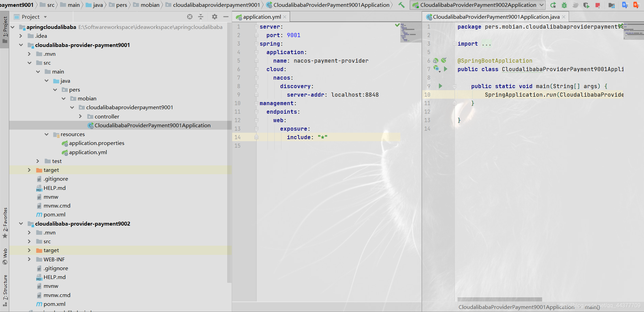Click the include: "*" line in application.yml
Image resolution: width=644 pixels, height=312 pixels.
307,137
